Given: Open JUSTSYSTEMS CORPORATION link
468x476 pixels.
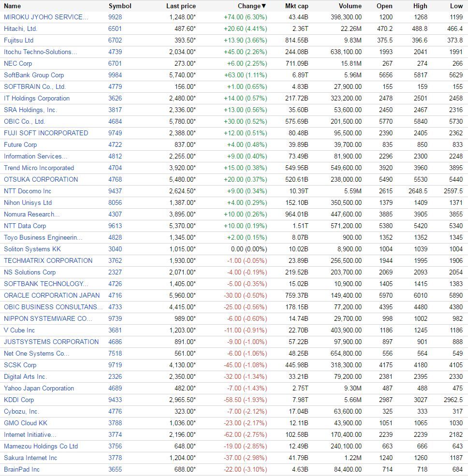Looking at the screenshot, I should pos(51,342).
